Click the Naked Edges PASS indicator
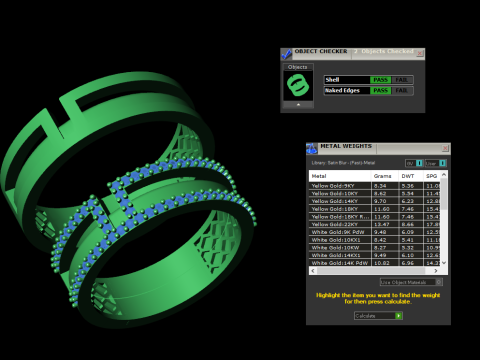Image resolution: width=480 pixels, height=360 pixels. point(380,91)
